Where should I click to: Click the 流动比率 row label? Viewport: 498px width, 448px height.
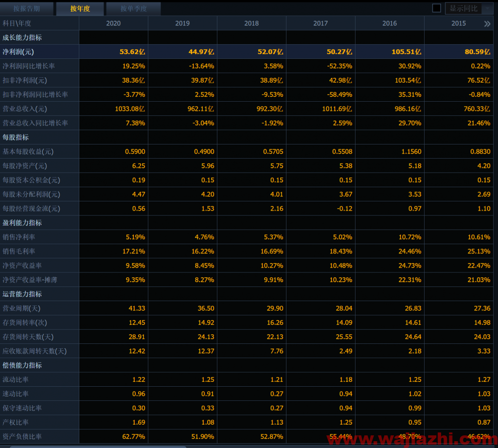pos(16,380)
